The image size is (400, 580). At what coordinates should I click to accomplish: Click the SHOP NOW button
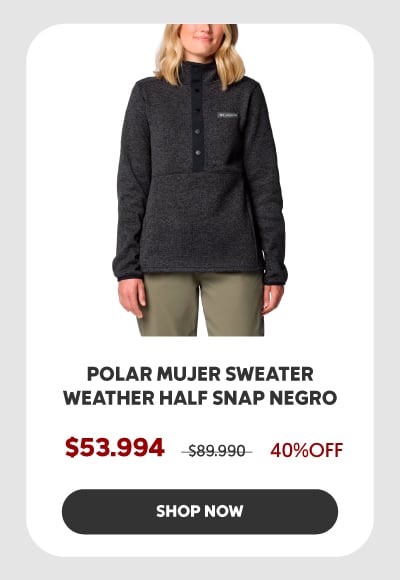click(x=200, y=511)
